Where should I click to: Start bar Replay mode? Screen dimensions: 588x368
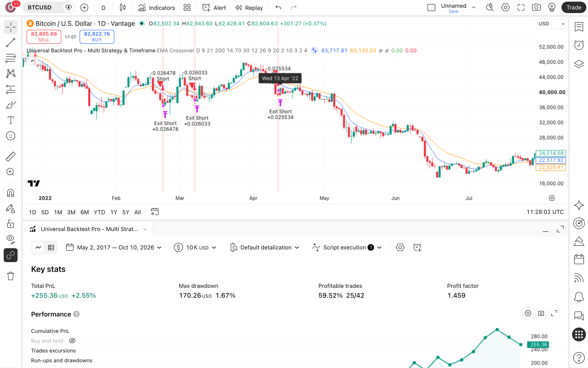click(x=249, y=8)
